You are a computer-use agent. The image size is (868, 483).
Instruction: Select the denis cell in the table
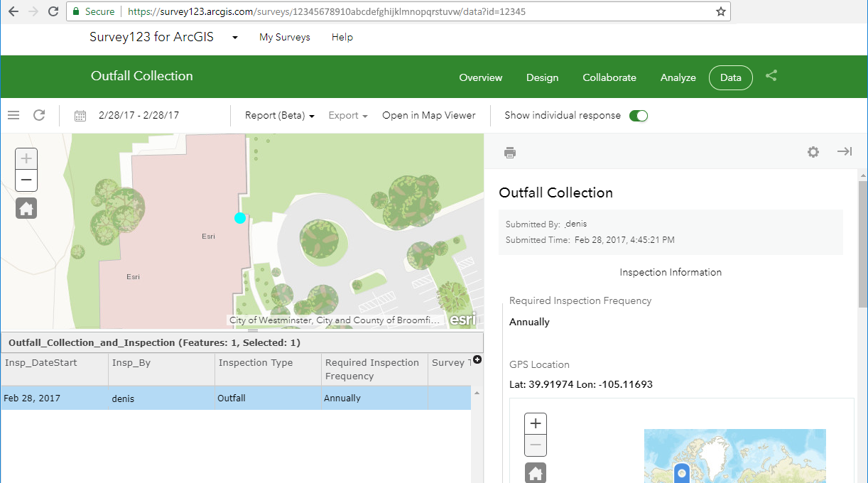tap(161, 398)
